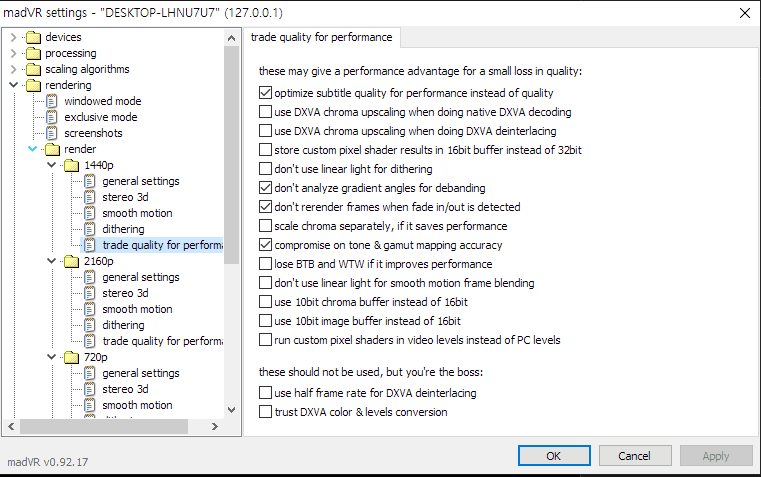
Task: Collapse the rendering tree node
Action: [x=13, y=85]
